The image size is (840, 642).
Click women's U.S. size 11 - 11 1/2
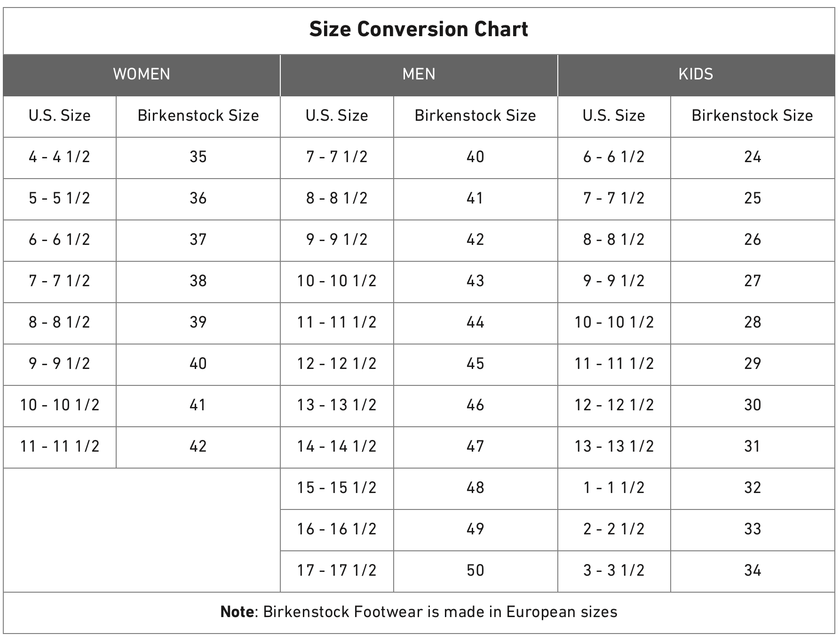59,447
